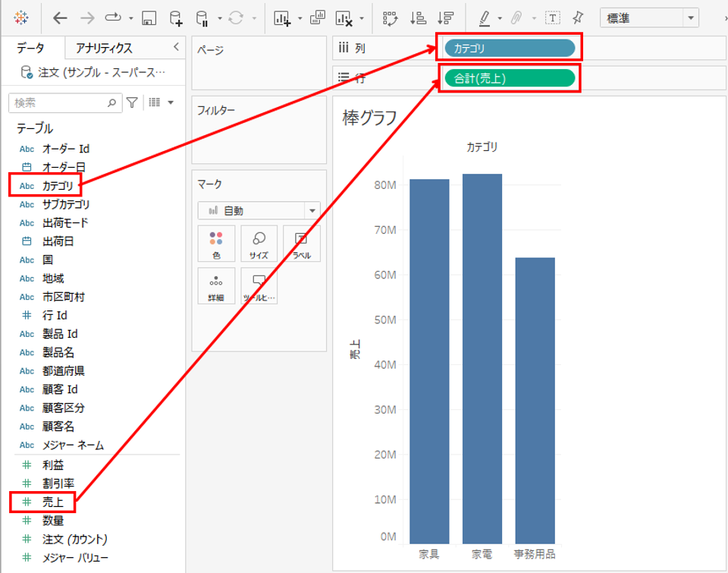Click the group members paperclip icon
Image resolution: width=728 pixels, height=573 pixels.
pyautogui.click(x=516, y=18)
